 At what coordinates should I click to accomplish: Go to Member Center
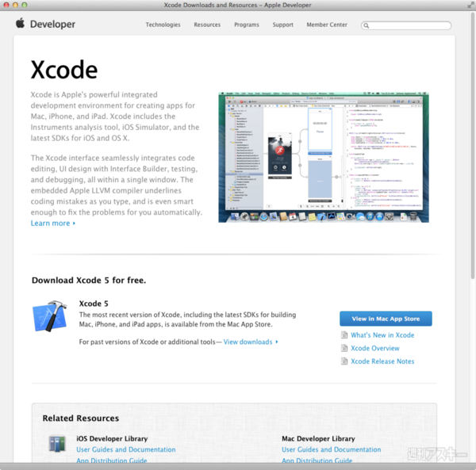point(327,25)
